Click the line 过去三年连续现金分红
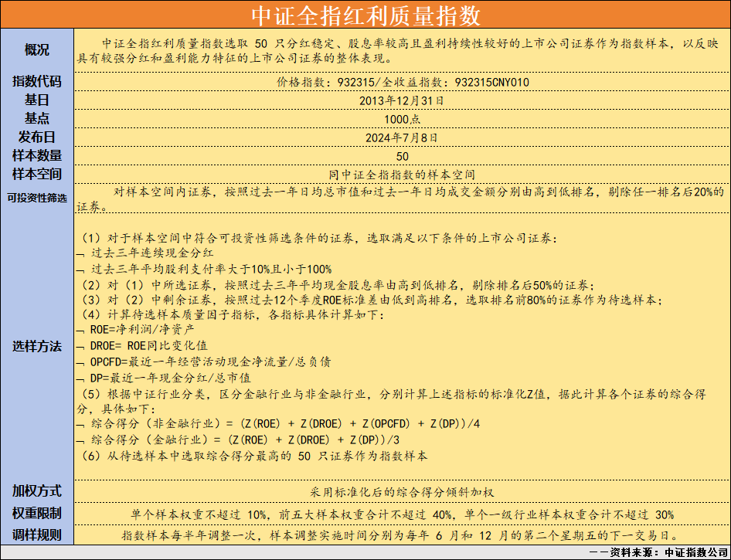The width and height of the screenshot is (731, 560). coord(145,253)
